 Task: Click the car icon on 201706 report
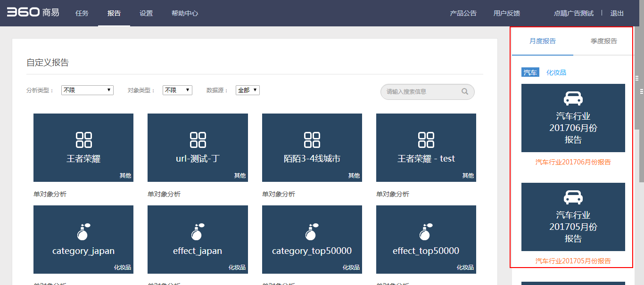573,98
